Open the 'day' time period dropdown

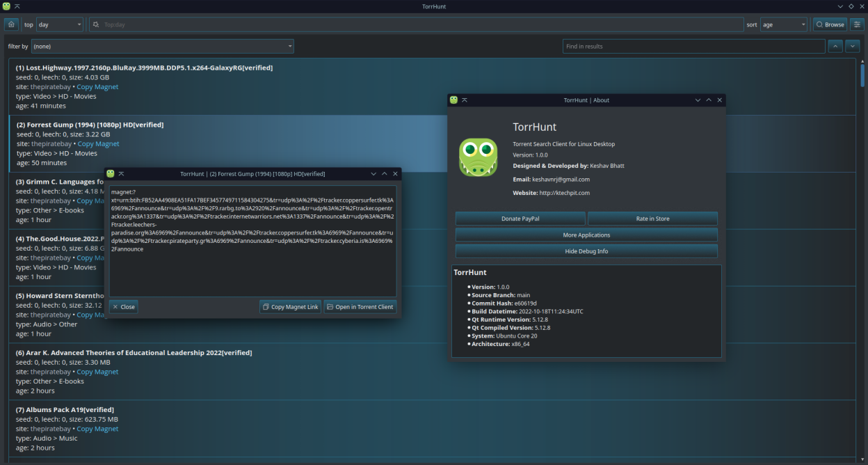point(59,24)
